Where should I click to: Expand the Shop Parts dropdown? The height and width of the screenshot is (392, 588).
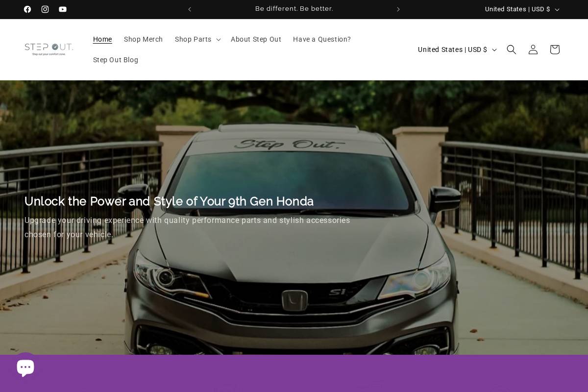click(x=197, y=39)
